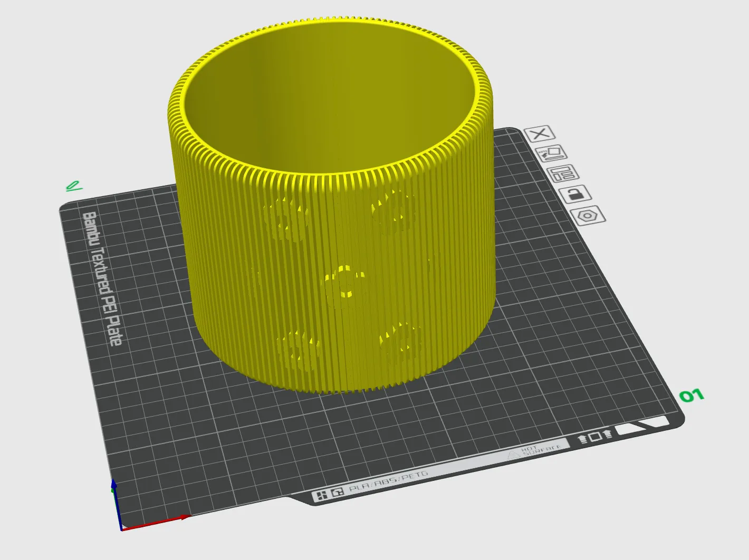Remove all objects with the plate X icon

pyautogui.click(x=540, y=134)
